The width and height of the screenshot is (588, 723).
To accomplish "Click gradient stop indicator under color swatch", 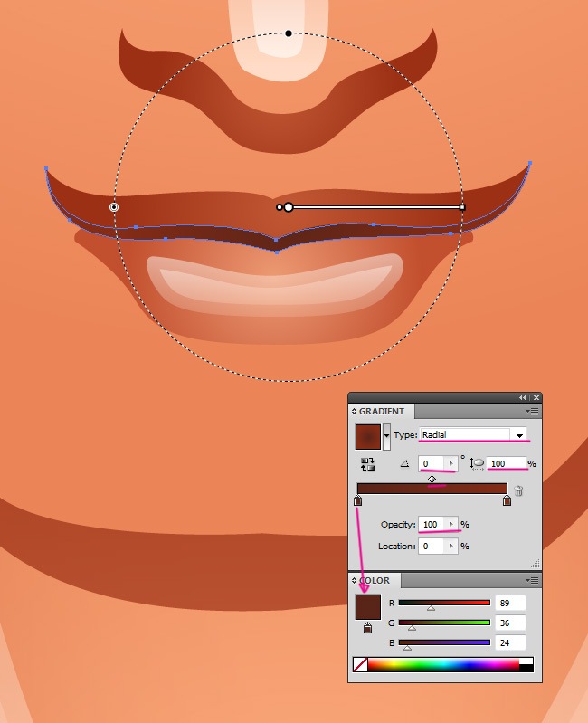I will (367, 628).
